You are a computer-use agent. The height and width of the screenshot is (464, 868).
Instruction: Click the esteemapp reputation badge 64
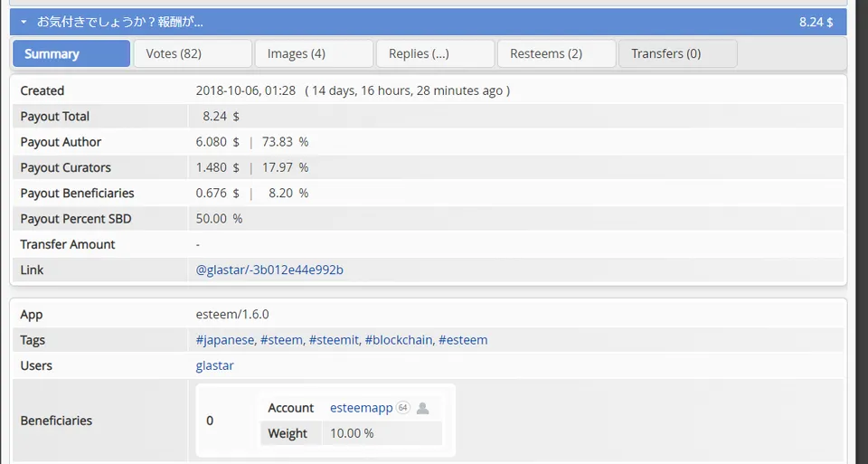[x=403, y=408]
